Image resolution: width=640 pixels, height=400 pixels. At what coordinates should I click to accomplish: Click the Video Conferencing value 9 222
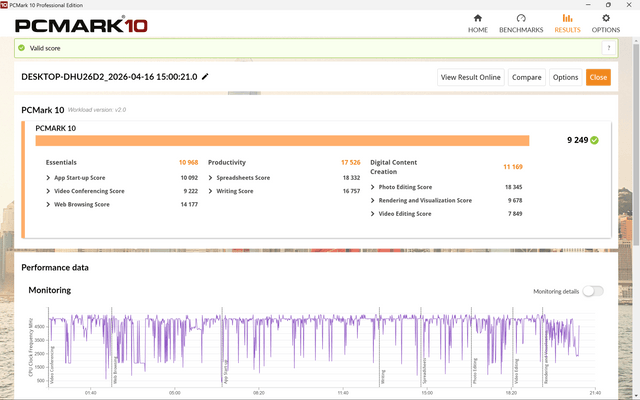[191, 191]
